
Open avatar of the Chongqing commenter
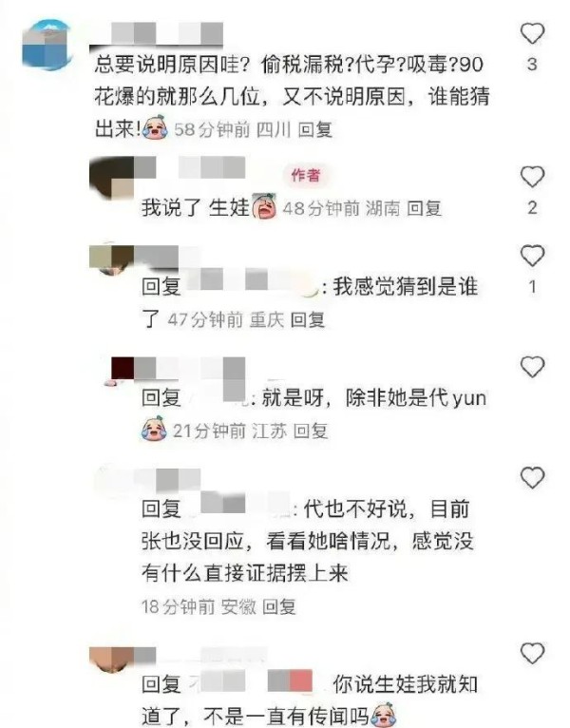(111, 259)
